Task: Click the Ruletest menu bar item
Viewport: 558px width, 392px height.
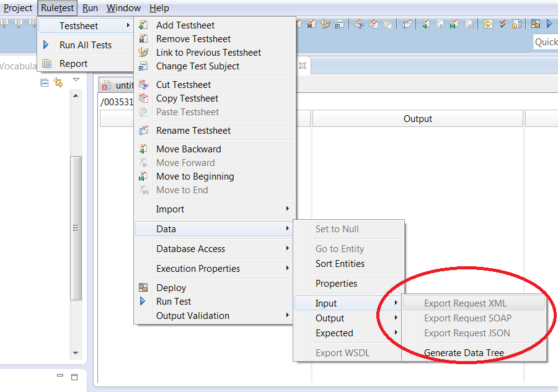Action: [x=57, y=8]
